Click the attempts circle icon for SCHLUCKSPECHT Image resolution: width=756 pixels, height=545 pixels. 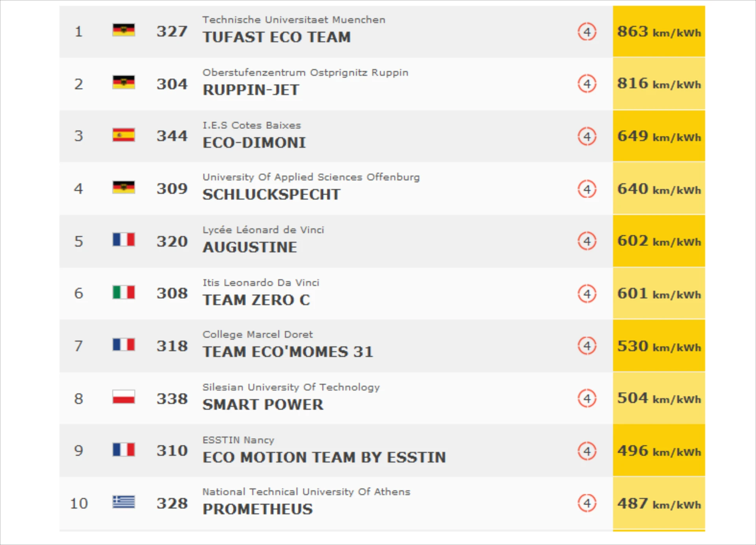587,189
